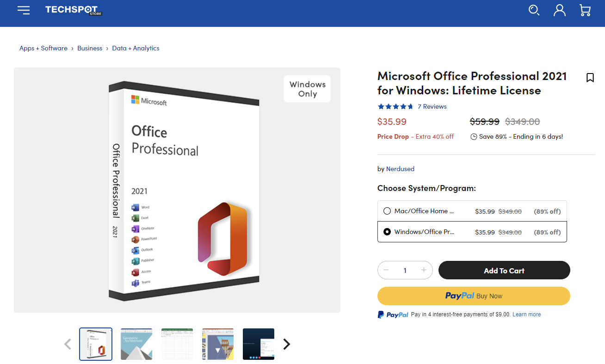Select the Mac/Office Home option
The height and width of the screenshot is (364, 605).
click(x=387, y=210)
